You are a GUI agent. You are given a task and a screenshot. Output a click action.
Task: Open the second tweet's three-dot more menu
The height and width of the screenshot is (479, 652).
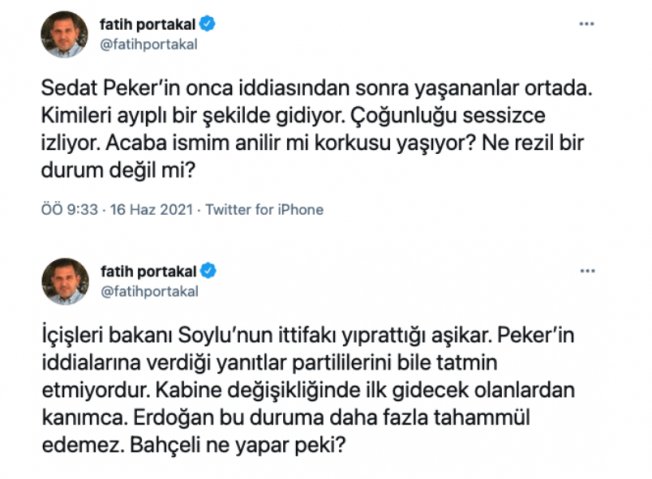coord(587,271)
